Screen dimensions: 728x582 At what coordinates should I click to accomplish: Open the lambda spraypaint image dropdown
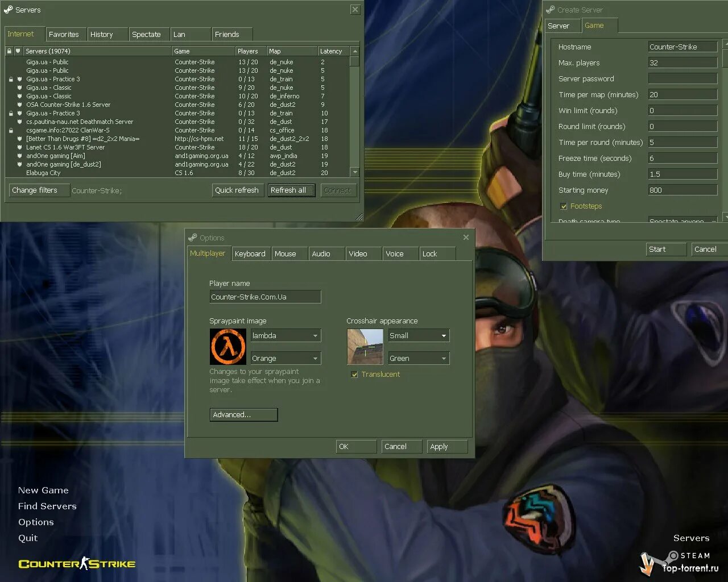[x=286, y=336]
